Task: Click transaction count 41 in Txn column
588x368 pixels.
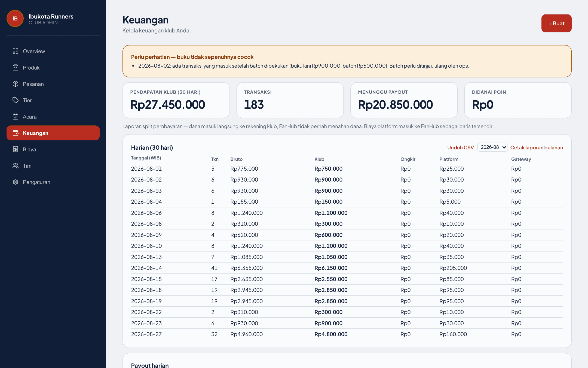Action: click(x=214, y=268)
